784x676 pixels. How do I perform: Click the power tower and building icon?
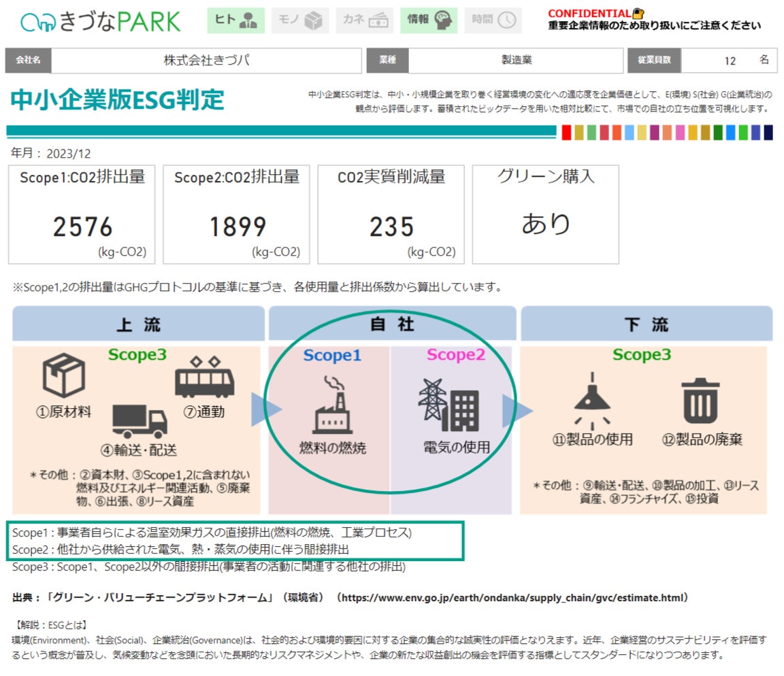449,405
